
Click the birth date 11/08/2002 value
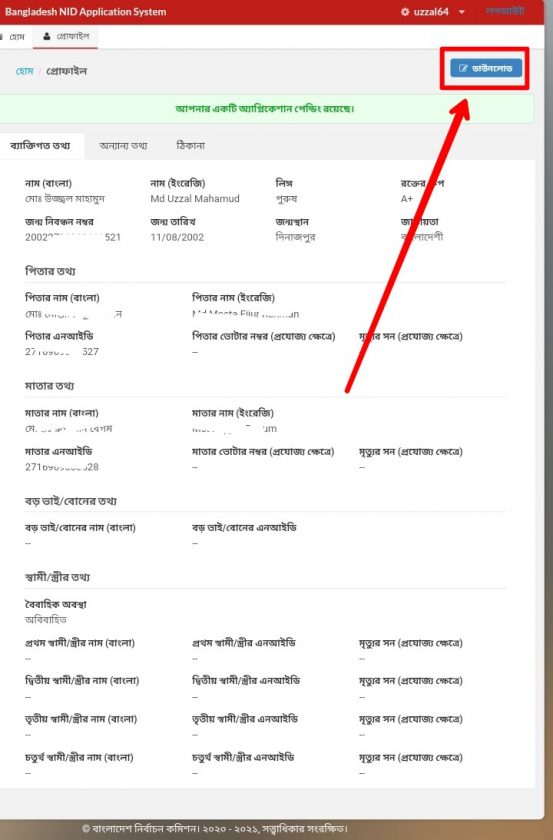(x=177, y=237)
